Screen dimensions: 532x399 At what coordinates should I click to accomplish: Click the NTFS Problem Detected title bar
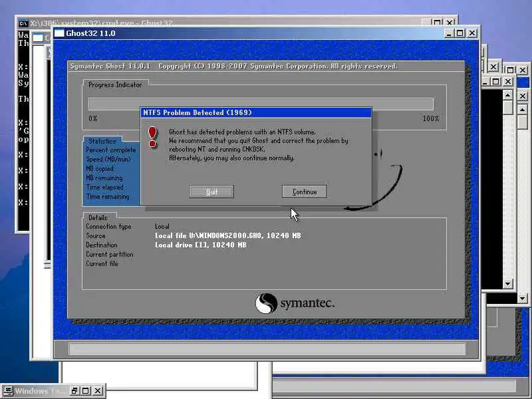pos(256,112)
